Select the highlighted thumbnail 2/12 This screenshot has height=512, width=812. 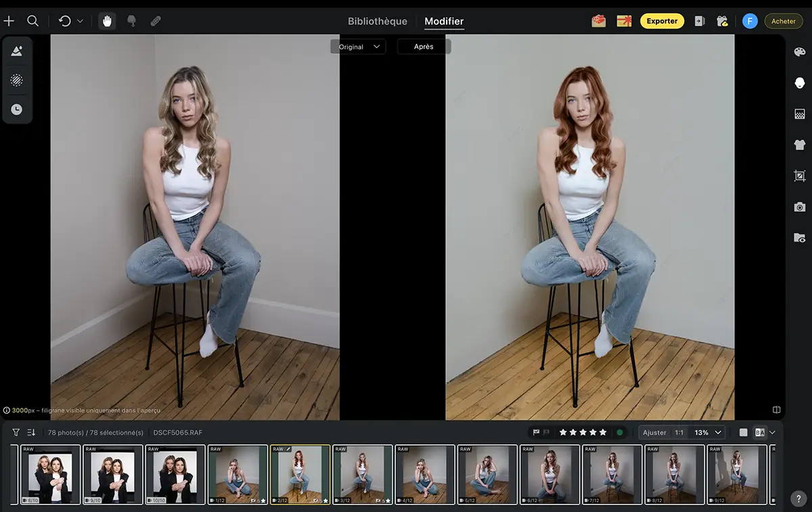click(300, 475)
